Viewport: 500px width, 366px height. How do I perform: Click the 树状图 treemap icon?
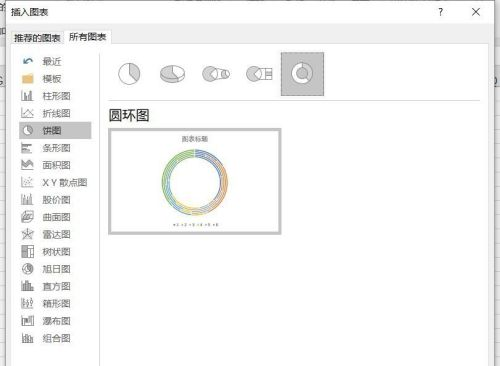pos(28,252)
